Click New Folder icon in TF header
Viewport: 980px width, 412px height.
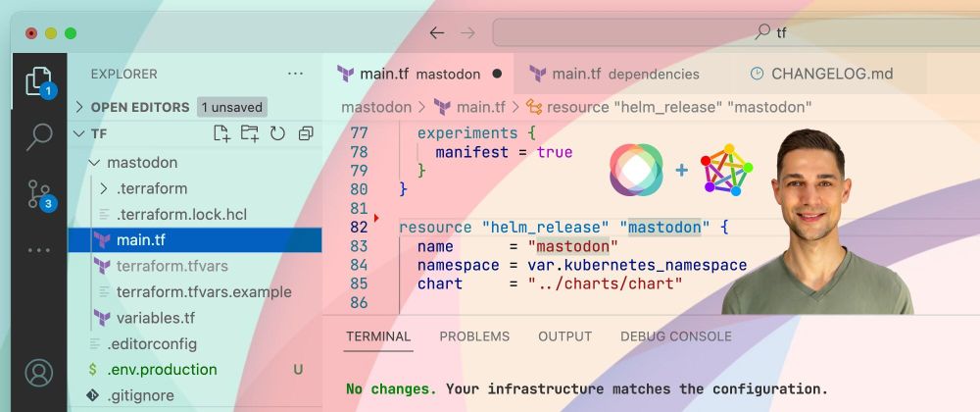point(249,133)
